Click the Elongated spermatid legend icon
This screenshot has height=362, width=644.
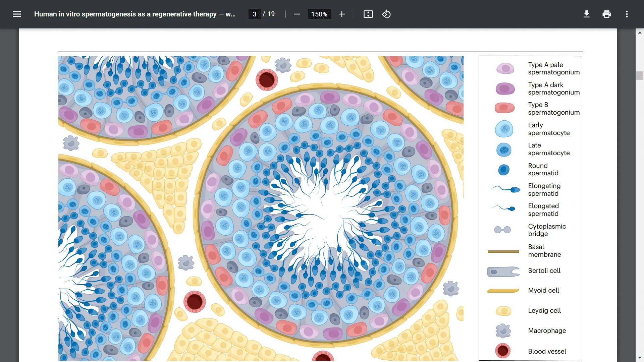pos(503,208)
